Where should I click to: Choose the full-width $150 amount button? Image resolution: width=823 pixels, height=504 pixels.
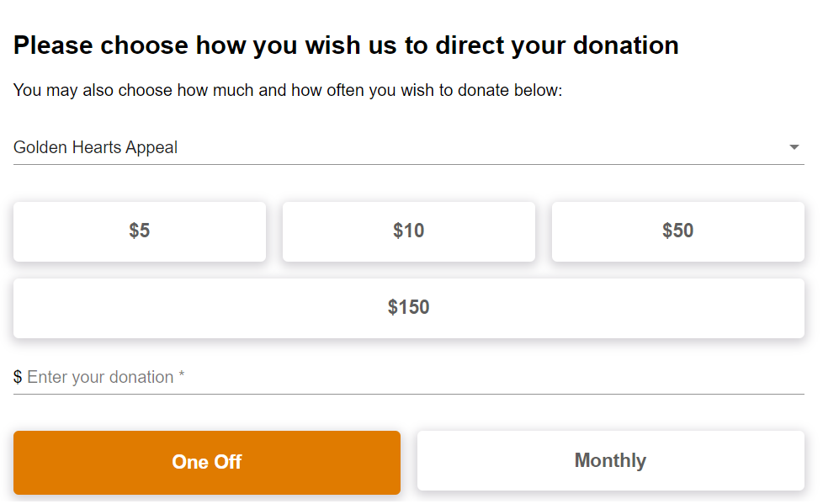pyautogui.click(x=409, y=308)
